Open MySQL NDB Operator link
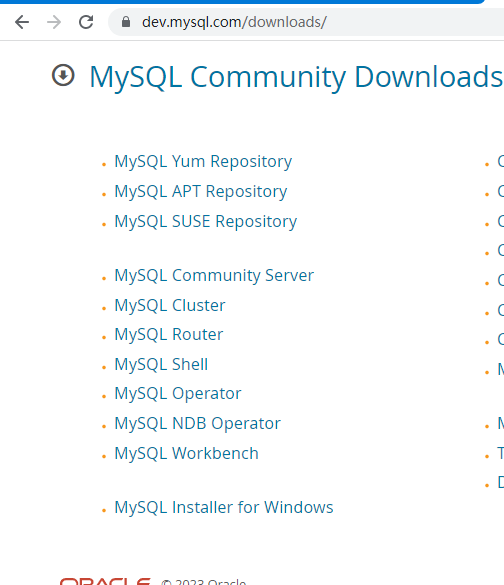The width and height of the screenshot is (504, 585). (x=197, y=424)
